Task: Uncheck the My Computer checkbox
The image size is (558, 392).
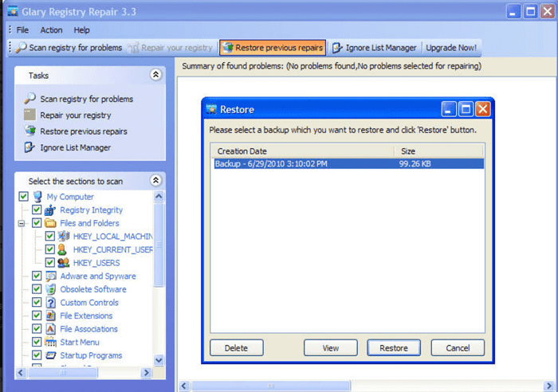Action: click(x=23, y=196)
